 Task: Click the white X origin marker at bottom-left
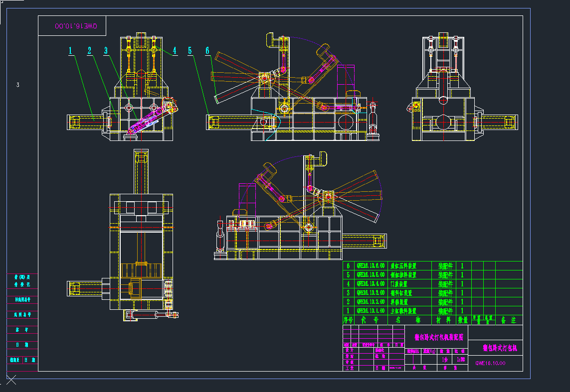11,381
